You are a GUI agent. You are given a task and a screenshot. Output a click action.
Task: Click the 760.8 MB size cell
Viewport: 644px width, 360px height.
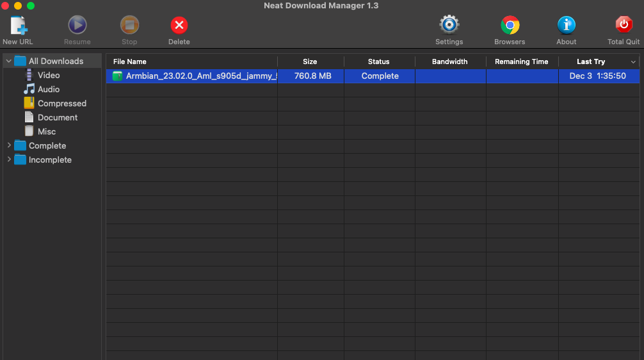tap(311, 76)
